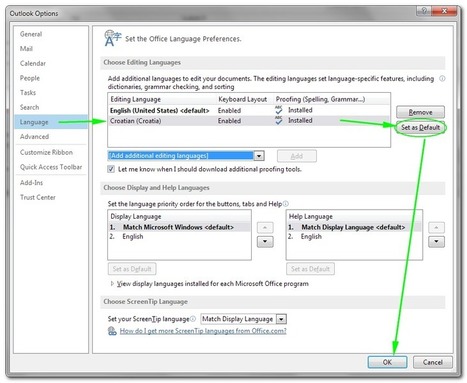
Task: Click the Proofing column header
Action: pos(320,99)
